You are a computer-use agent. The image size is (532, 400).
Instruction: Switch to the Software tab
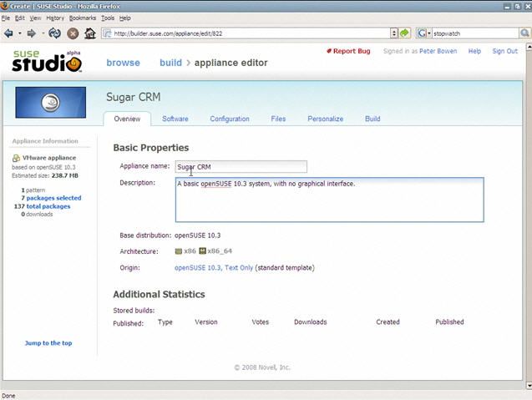tap(175, 119)
